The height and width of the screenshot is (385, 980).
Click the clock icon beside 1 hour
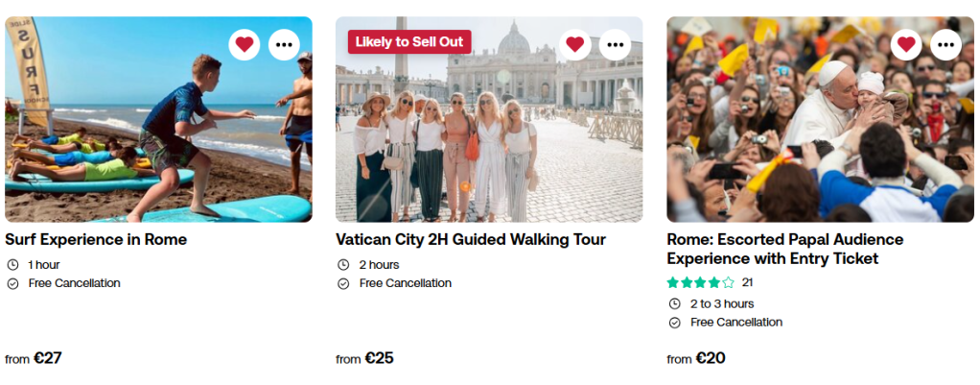(x=12, y=265)
